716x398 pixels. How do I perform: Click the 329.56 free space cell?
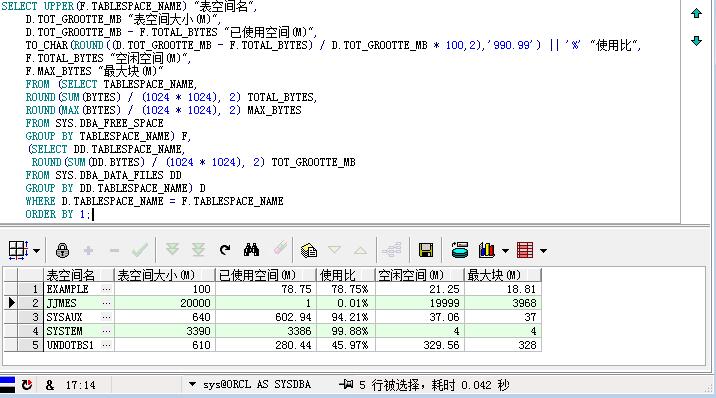[x=420, y=345]
